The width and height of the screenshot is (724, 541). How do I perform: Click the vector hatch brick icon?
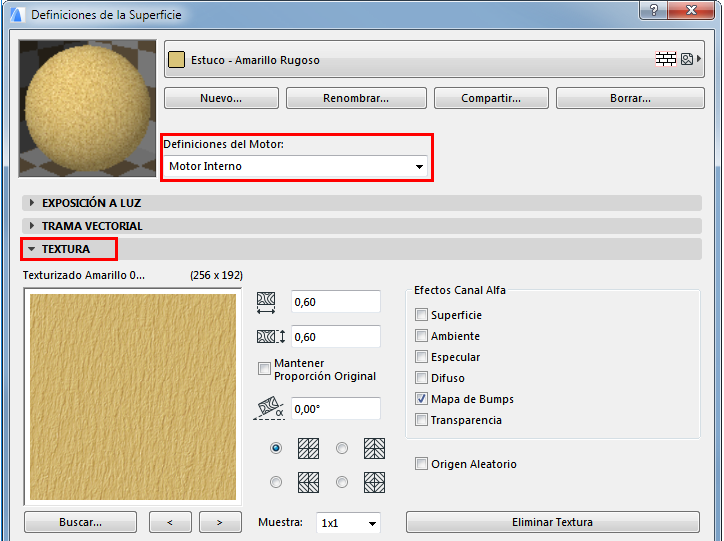(x=666, y=59)
